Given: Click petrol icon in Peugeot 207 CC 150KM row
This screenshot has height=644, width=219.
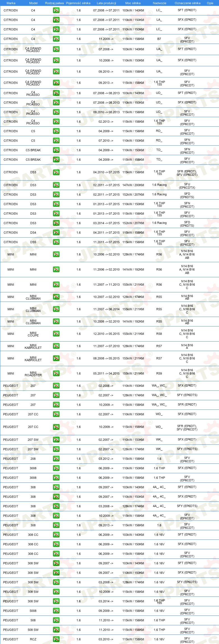Looking at the screenshot, I should 56,414.
